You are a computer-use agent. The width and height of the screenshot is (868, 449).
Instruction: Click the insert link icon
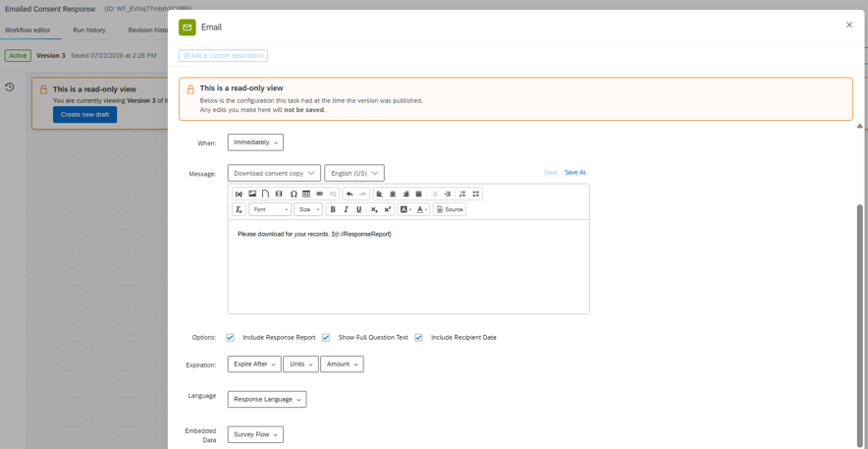[319, 194]
